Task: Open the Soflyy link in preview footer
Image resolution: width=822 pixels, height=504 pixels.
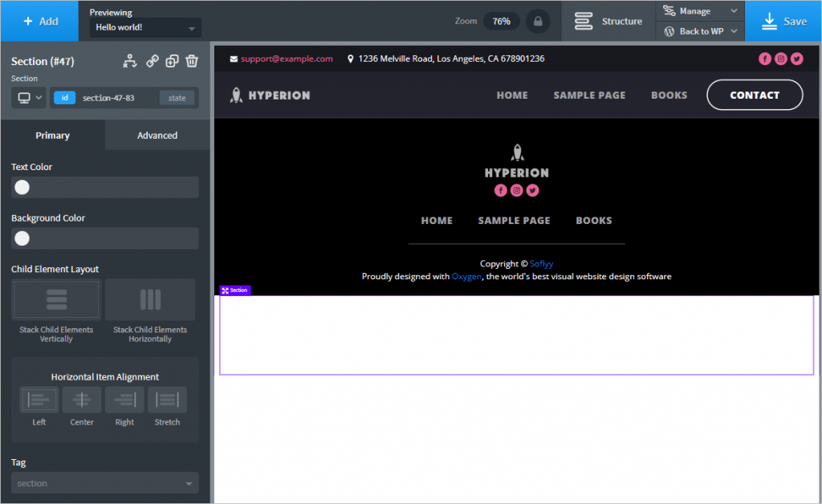Action: (x=541, y=263)
